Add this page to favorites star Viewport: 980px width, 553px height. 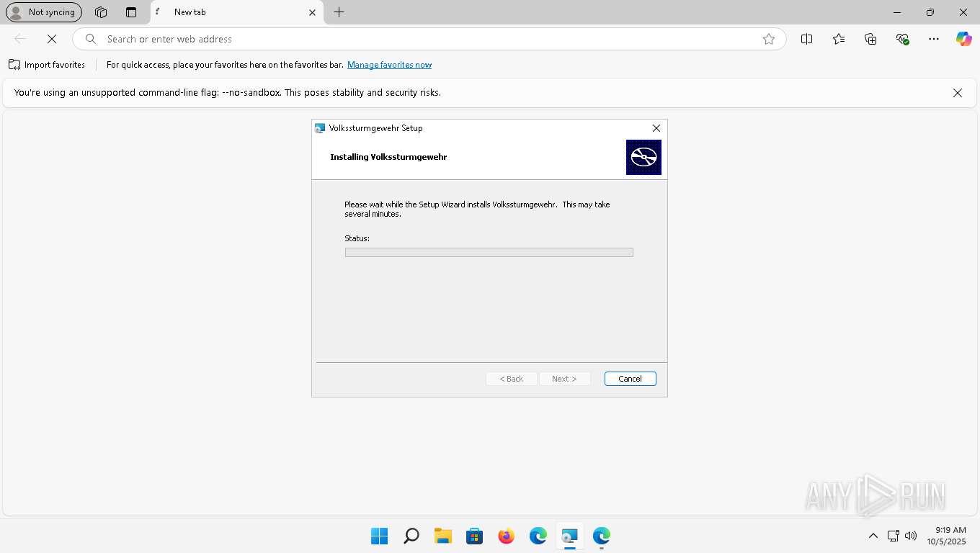[x=769, y=39]
